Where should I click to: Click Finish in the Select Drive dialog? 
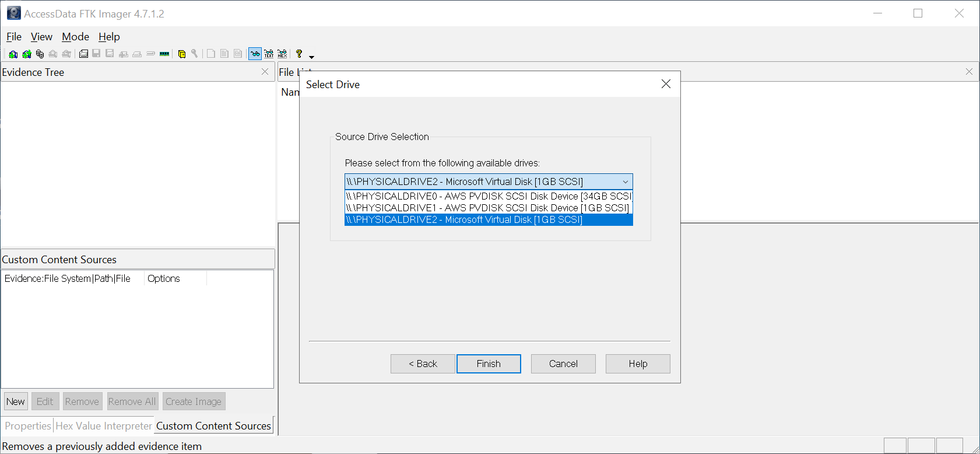click(489, 364)
